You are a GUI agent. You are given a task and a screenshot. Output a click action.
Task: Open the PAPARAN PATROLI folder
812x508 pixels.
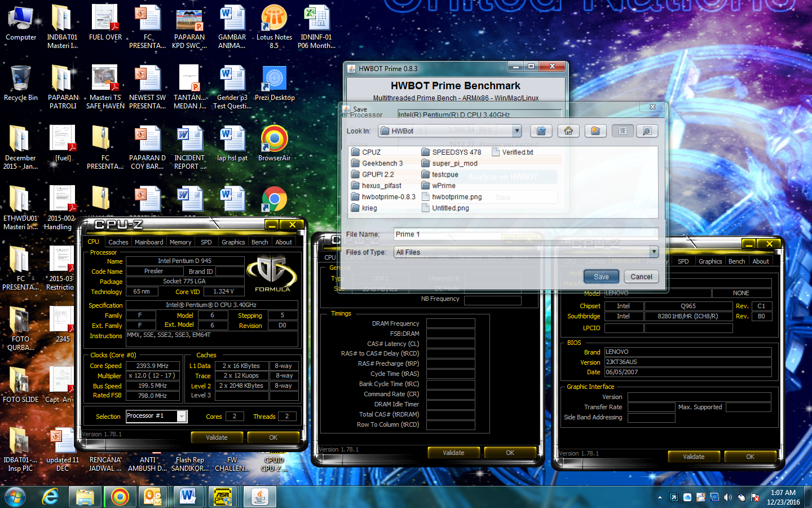click(63, 87)
